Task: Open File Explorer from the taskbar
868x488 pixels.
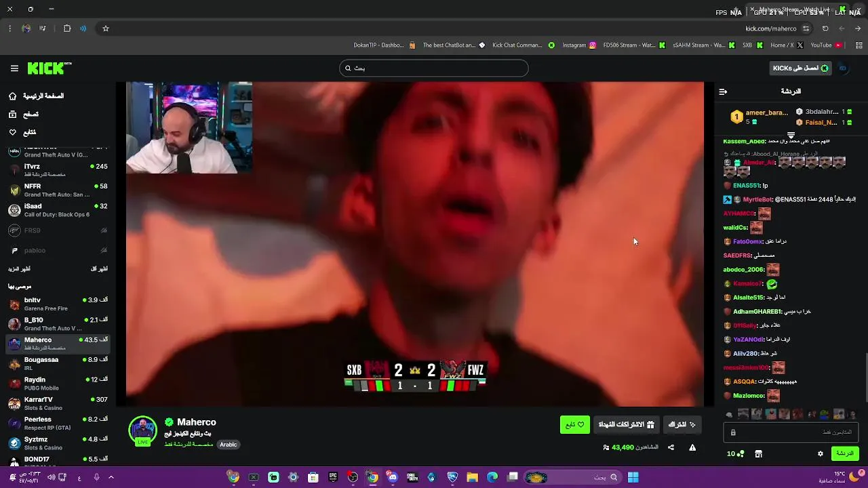Action: coord(473,478)
